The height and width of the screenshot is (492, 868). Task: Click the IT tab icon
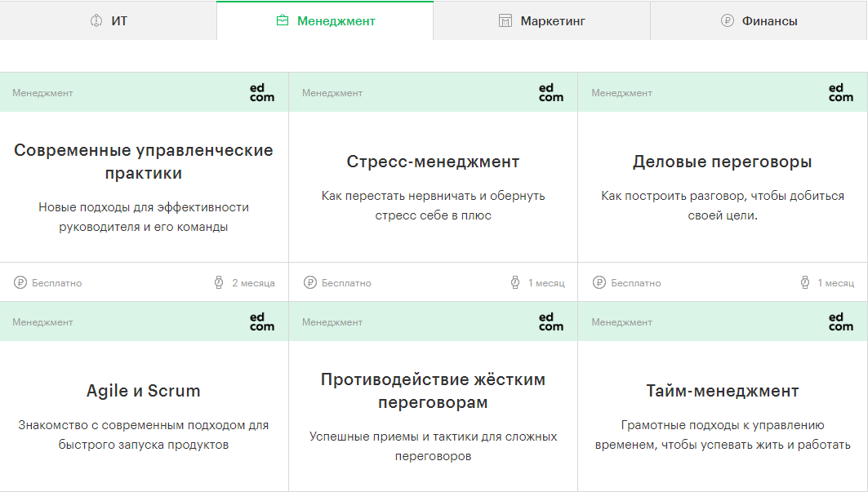96,20
